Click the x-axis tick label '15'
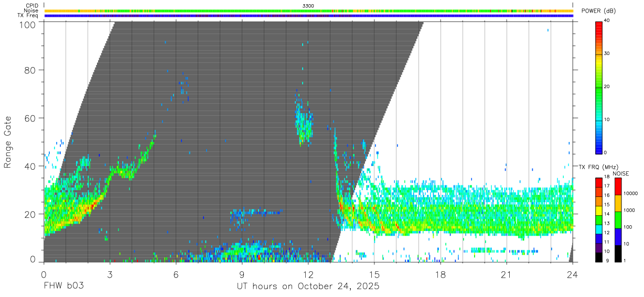 374,274
